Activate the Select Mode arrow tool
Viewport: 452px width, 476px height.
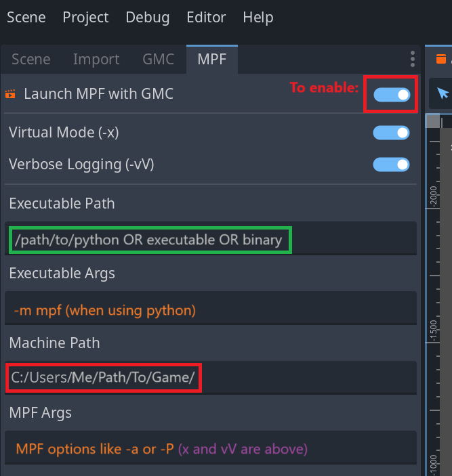pyautogui.click(x=443, y=93)
